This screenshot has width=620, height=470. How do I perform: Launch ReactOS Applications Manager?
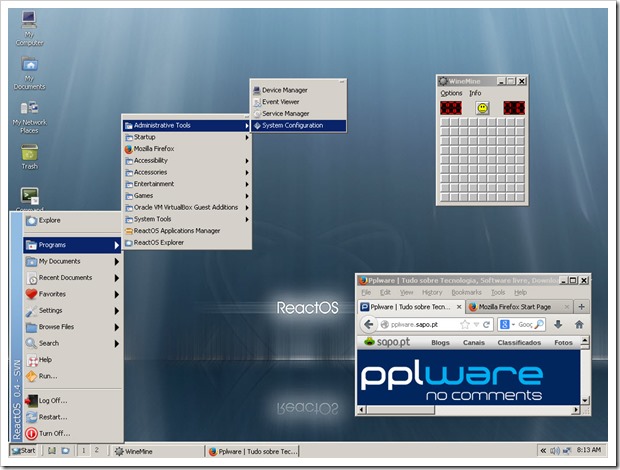click(x=187, y=231)
